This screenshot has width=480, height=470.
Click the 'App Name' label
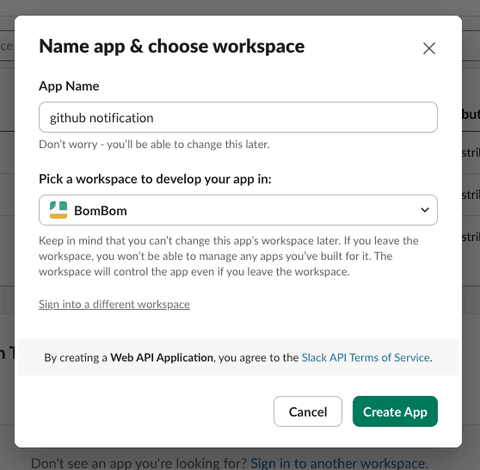click(69, 86)
